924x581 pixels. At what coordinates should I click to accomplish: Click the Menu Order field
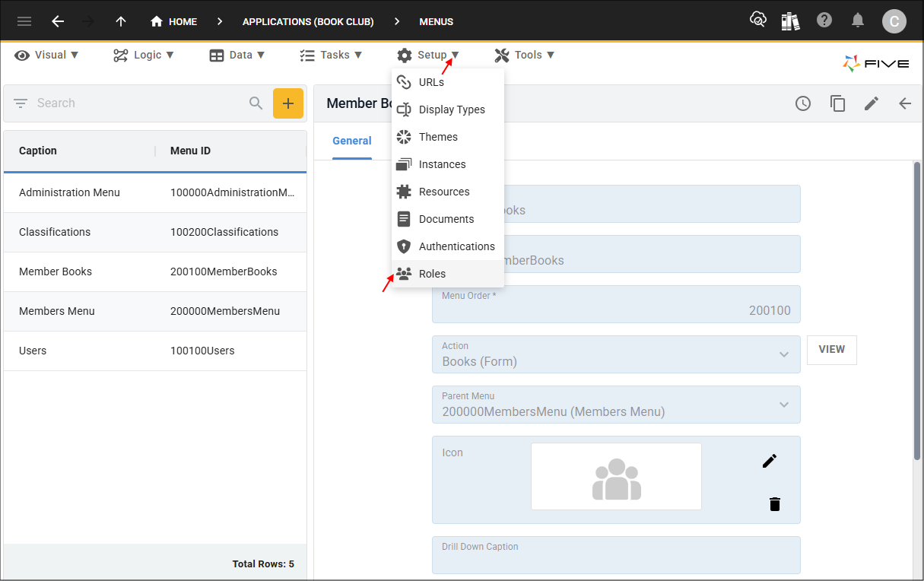pos(616,304)
